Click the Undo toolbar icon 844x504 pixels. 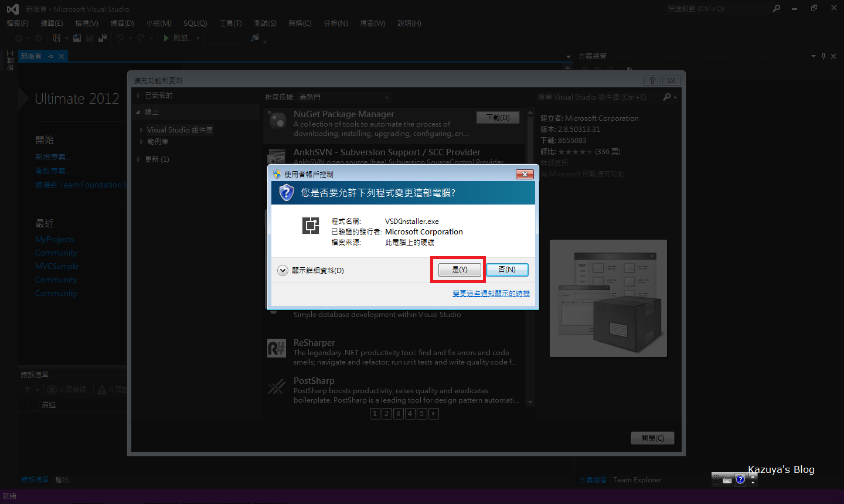click(120, 38)
